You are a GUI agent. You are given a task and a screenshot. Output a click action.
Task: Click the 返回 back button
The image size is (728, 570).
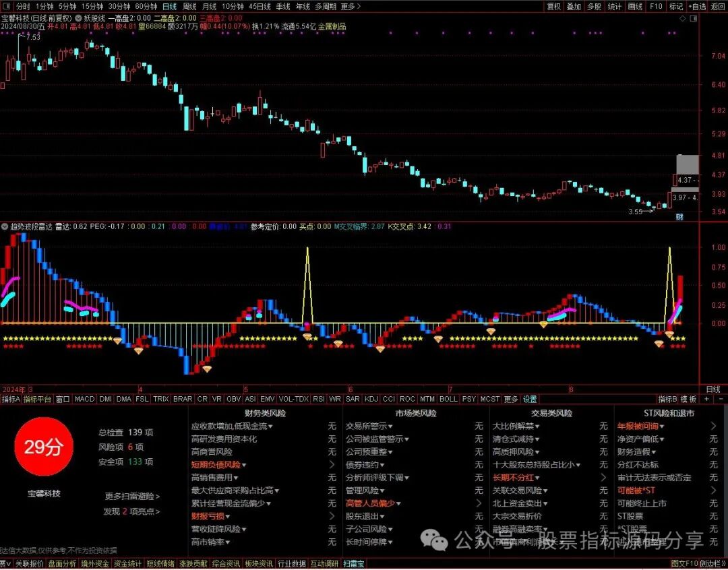[718, 7]
